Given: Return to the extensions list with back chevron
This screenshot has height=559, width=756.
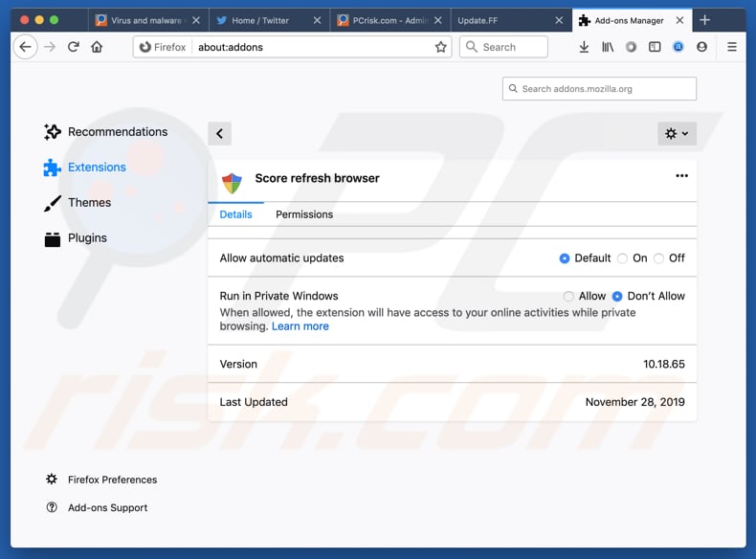Looking at the screenshot, I should pos(220,134).
